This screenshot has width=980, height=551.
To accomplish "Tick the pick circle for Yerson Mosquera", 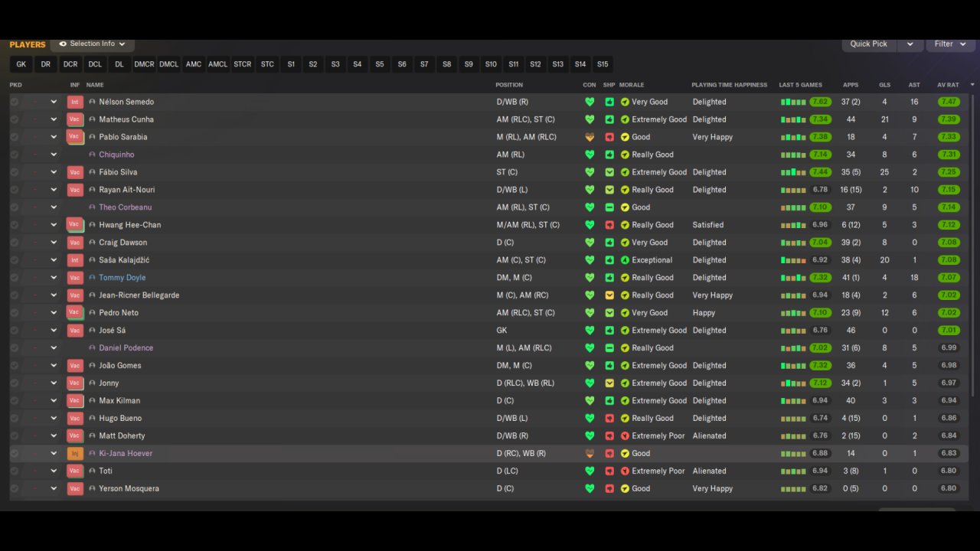I will 15,488.
